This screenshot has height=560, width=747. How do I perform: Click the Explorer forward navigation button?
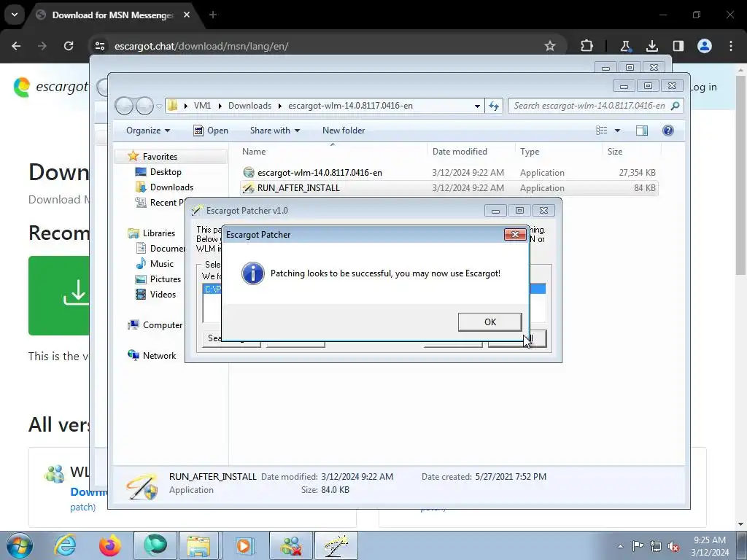(x=144, y=106)
